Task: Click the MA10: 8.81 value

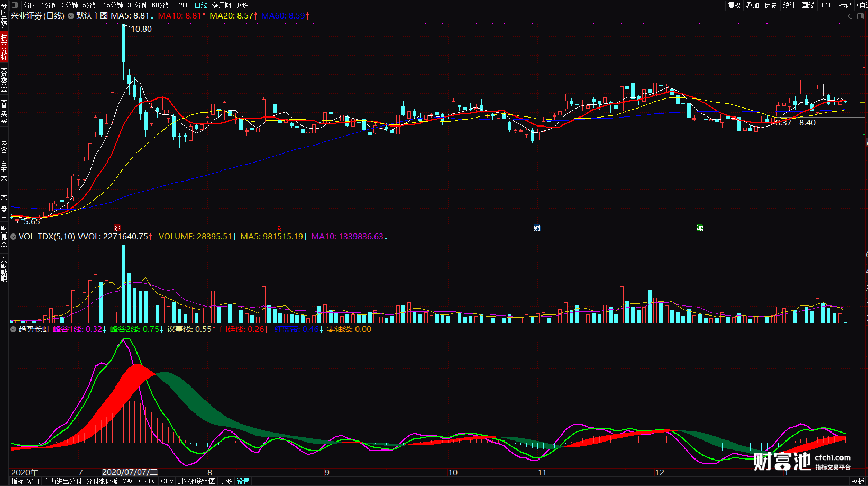Action: (182, 16)
